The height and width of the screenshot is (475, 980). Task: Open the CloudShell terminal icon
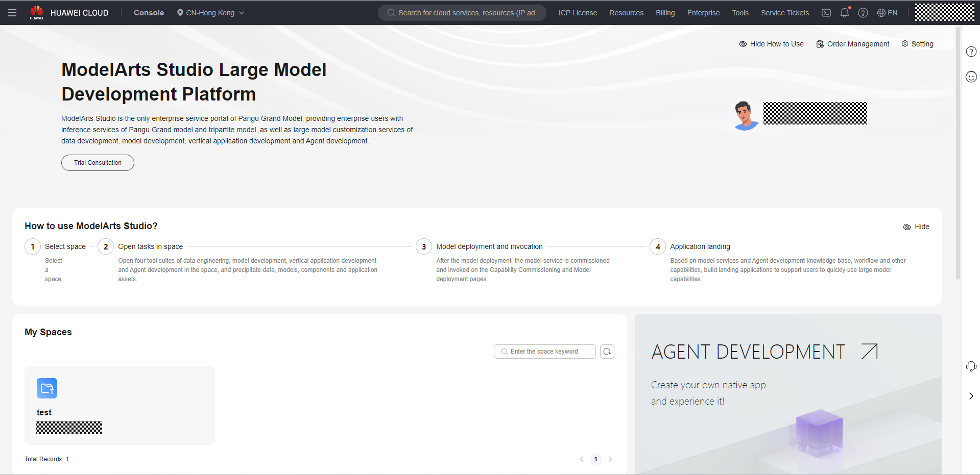[x=826, y=13]
